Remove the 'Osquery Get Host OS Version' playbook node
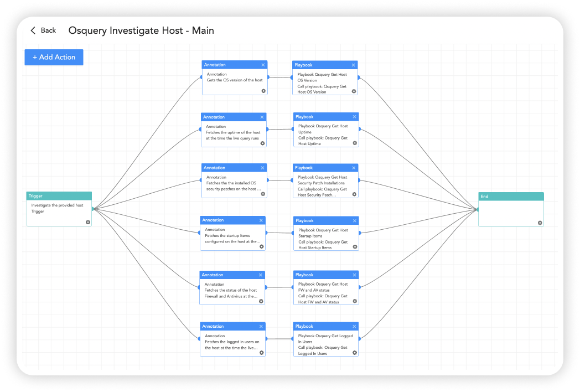Viewport: 580px width, 392px height. [x=353, y=65]
